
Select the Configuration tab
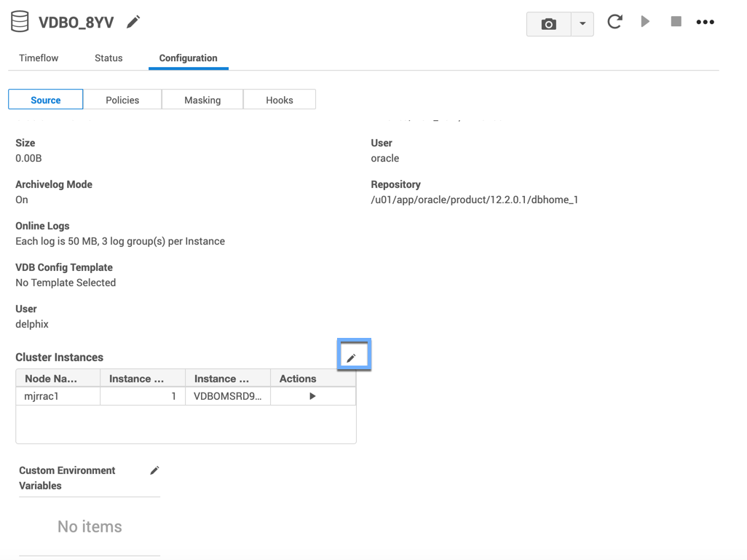188,58
